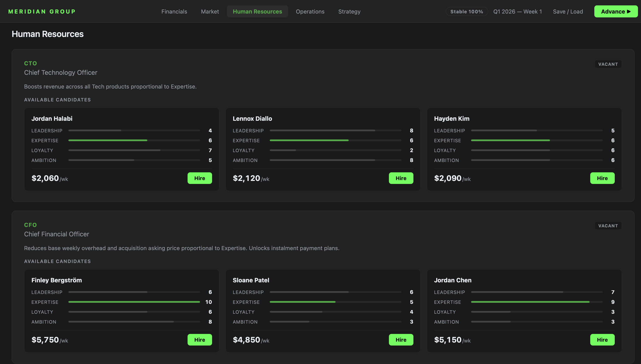The image size is (641, 364).
Task: Click Hayden Kim's Ambition bar
Action: (x=537, y=160)
